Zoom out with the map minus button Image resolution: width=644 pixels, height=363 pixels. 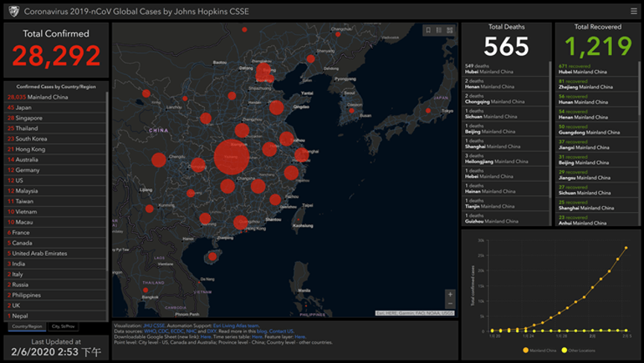click(450, 304)
